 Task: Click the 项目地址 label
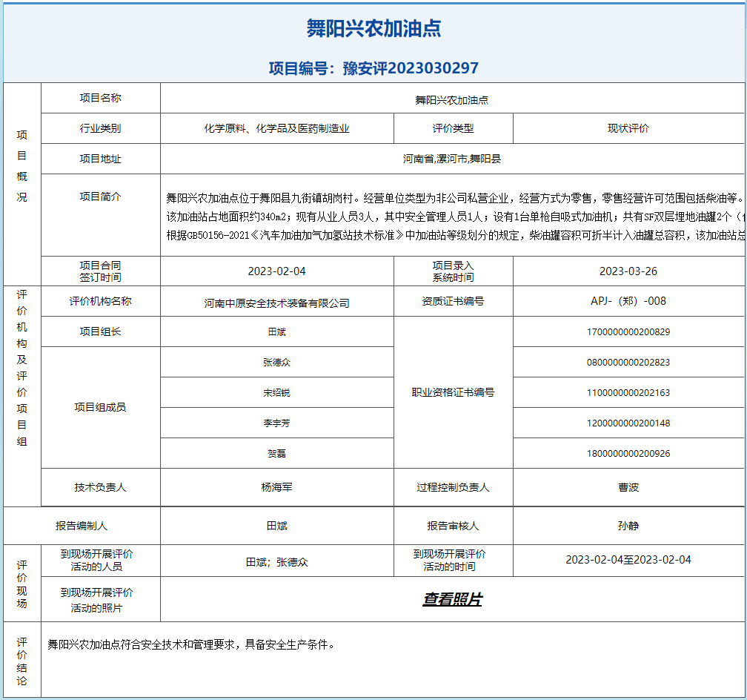click(101, 159)
